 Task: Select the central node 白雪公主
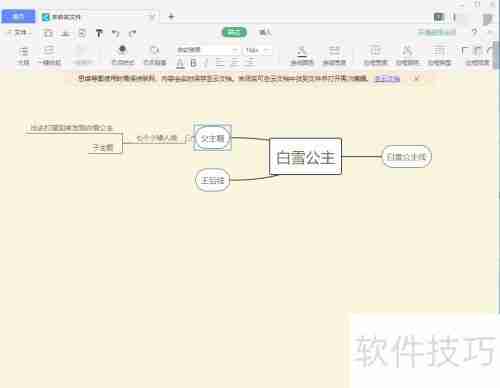click(305, 156)
